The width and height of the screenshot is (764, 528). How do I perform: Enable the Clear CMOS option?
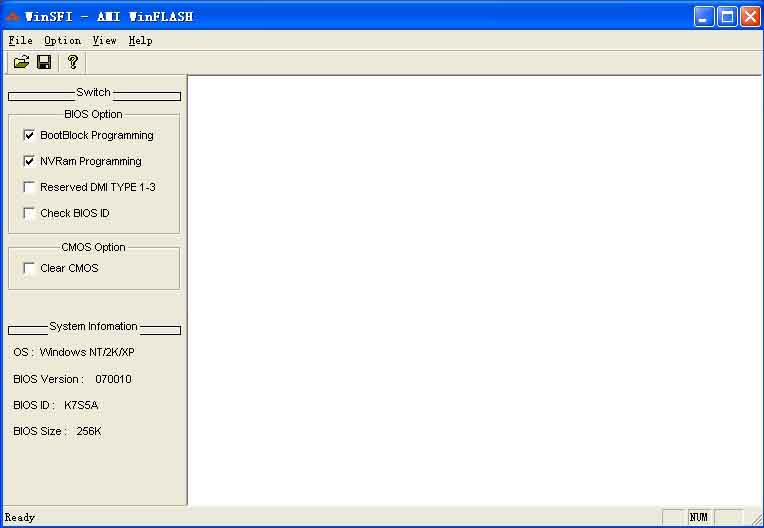point(29,268)
